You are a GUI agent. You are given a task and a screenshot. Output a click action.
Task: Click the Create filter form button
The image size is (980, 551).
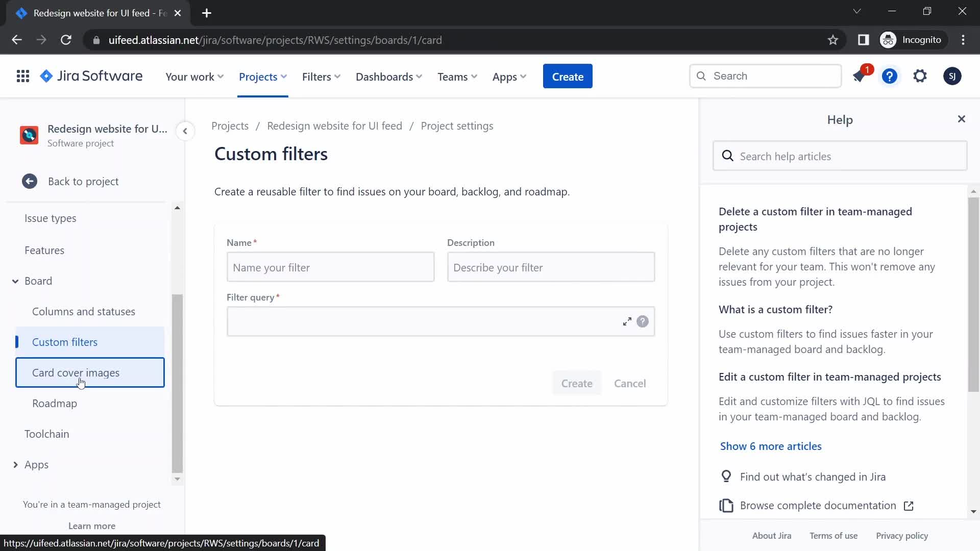coord(577,383)
